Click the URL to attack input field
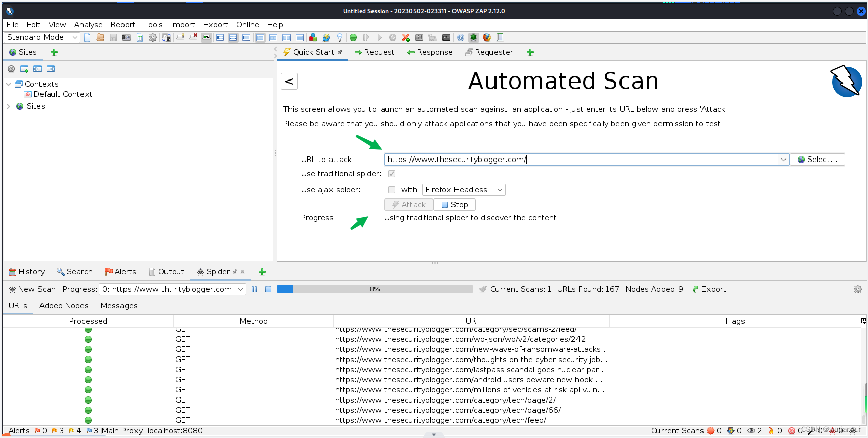The height and width of the screenshot is (438, 868). click(581, 160)
